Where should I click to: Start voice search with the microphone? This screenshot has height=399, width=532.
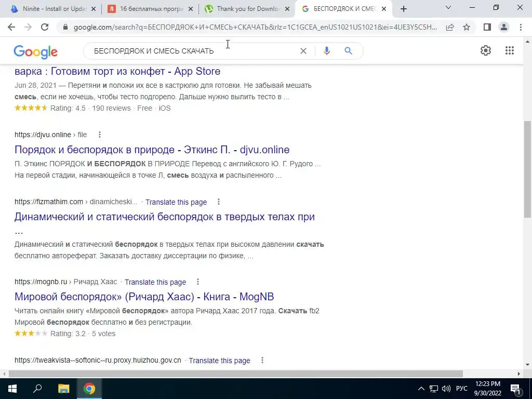pyautogui.click(x=327, y=51)
